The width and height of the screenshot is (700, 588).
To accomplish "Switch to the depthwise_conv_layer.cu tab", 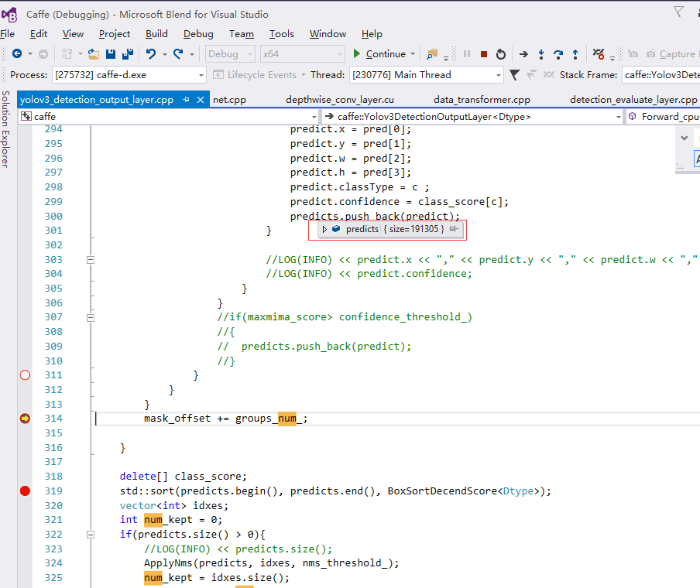I will [x=340, y=100].
